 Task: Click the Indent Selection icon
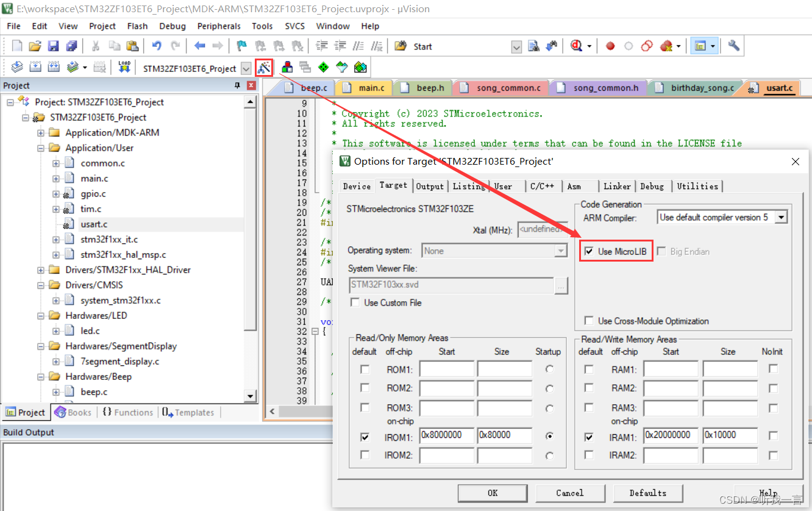click(322, 46)
